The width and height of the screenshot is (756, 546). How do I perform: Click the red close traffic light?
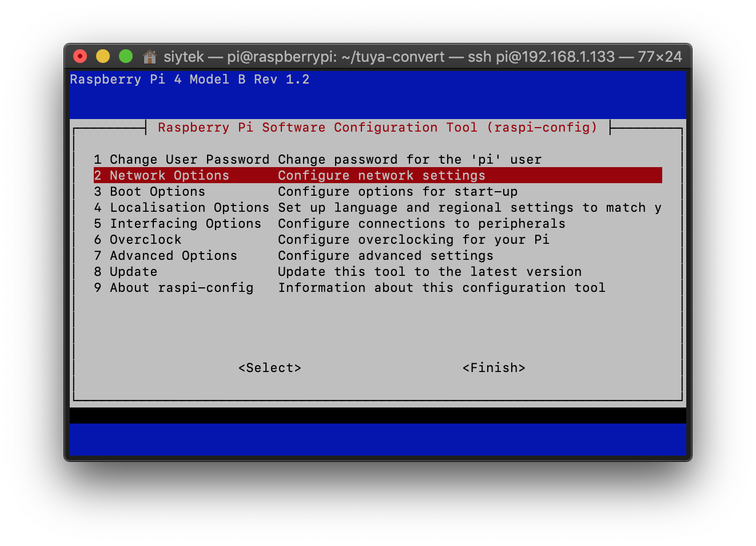click(x=80, y=56)
